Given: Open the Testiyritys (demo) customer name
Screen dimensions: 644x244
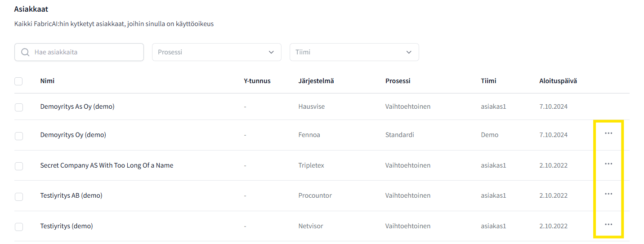Looking at the screenshot, I should (67, 226).
